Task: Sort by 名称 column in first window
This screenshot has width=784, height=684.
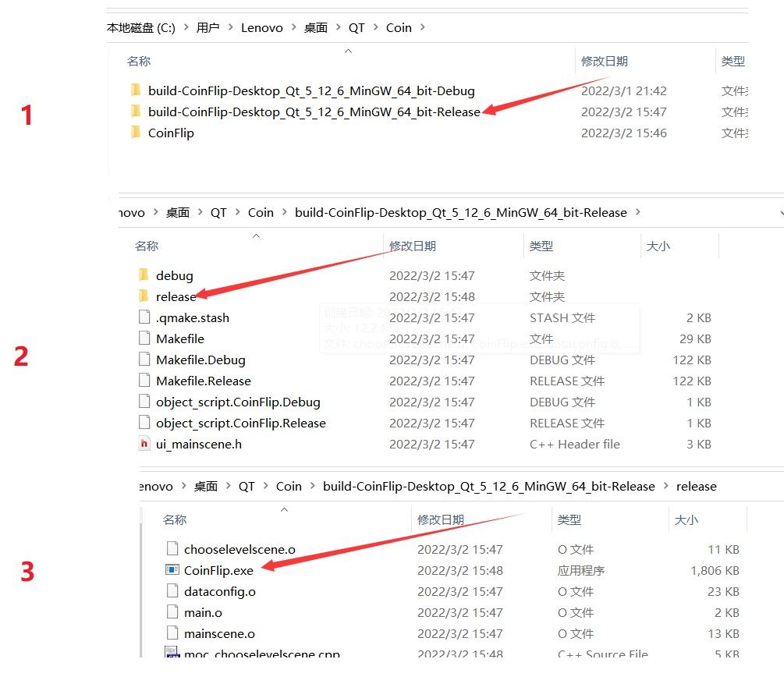Action: point(139,61)
